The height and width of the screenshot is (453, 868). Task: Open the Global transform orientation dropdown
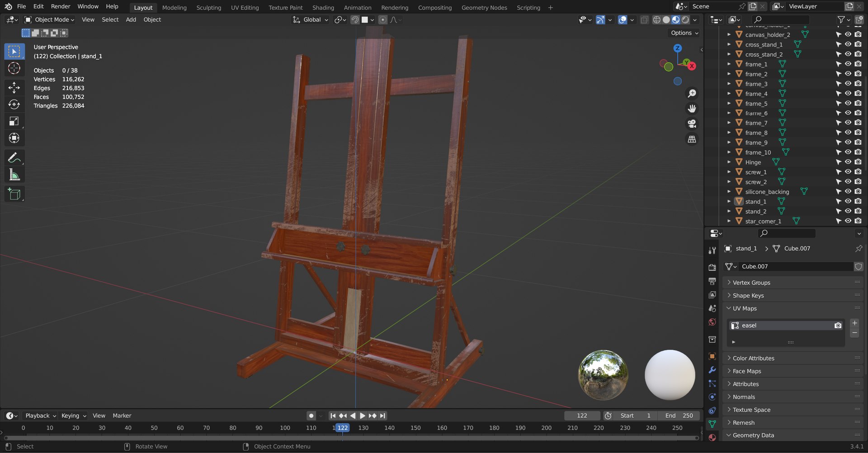(311, 19)
